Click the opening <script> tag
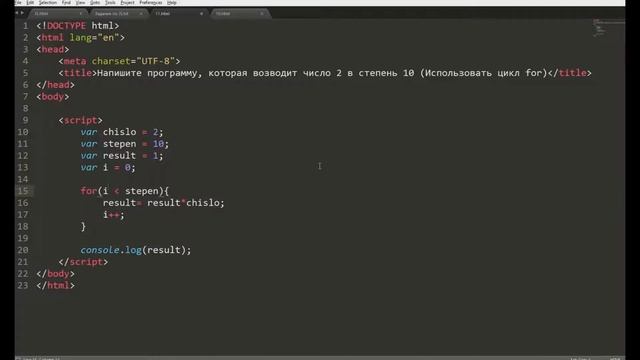Screen dimensions: 640x360 click(x=80, y=120)
